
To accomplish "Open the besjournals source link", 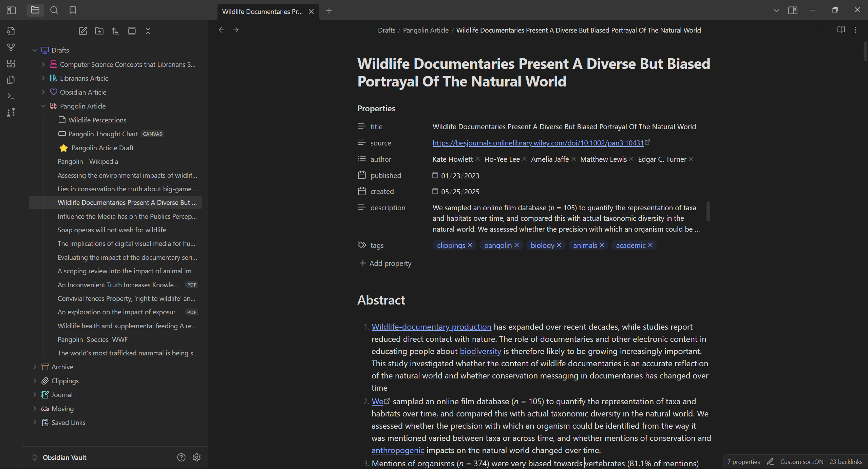I will [538, 143].
